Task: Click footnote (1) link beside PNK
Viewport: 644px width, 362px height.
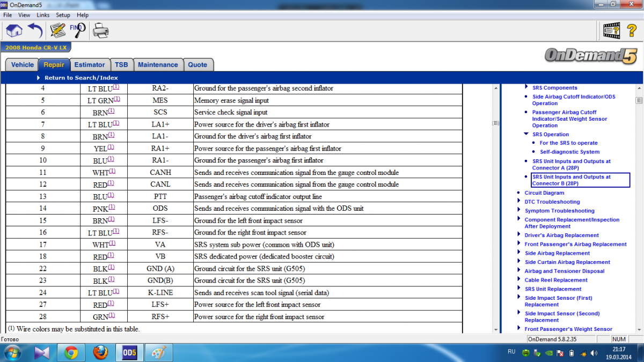Action: coord(111,207)
